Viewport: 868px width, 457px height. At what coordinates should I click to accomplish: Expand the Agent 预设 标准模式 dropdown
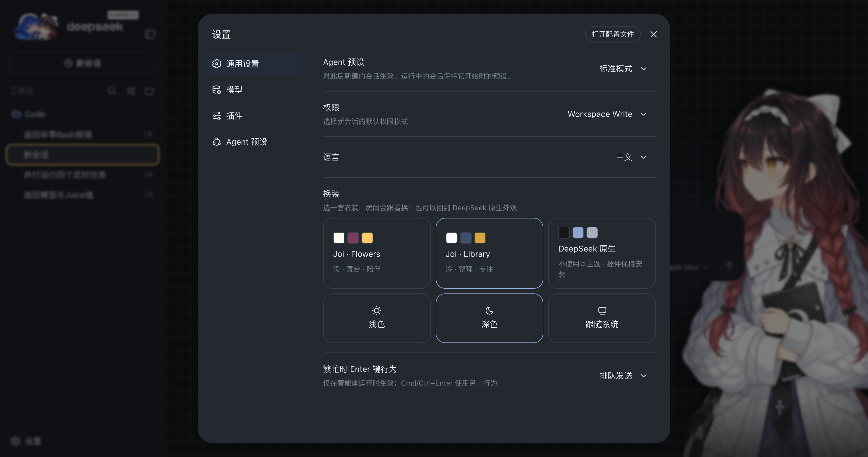tap(623, 69)
